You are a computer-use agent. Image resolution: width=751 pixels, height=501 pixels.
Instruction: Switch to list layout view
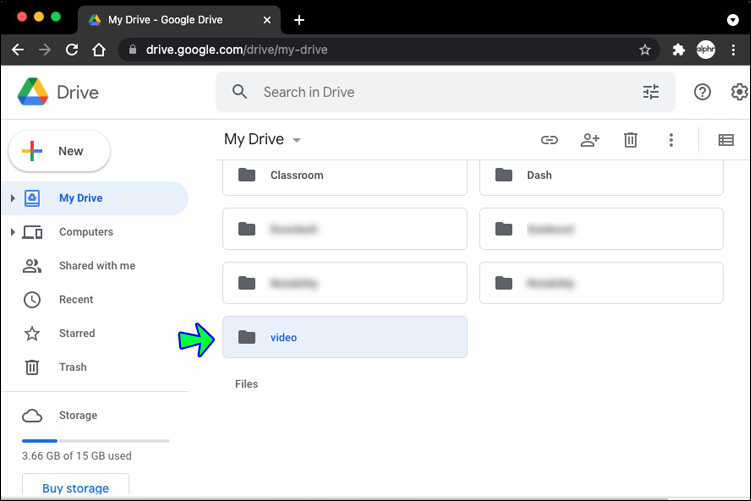[726, 140]
